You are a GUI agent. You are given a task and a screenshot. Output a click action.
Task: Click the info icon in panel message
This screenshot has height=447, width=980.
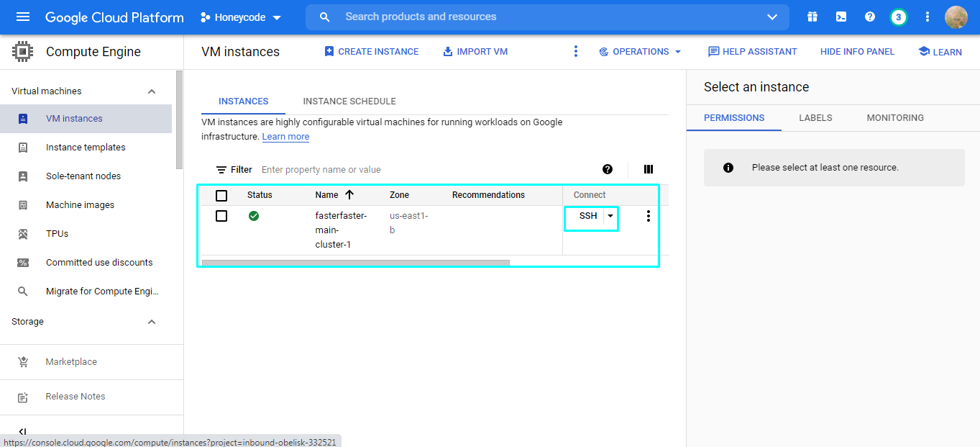pos(728,168)
